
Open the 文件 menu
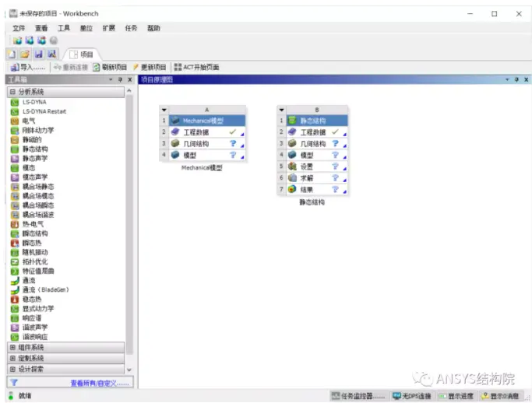point(19,28)
